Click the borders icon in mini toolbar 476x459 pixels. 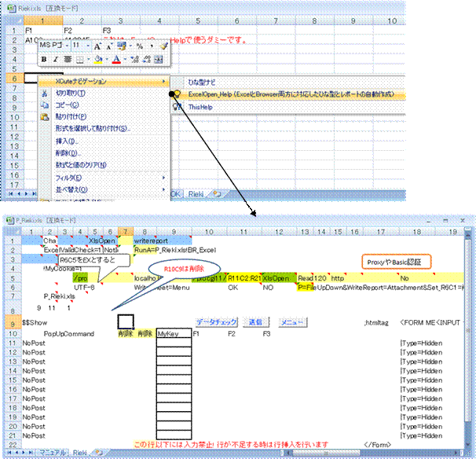(79, 59)
